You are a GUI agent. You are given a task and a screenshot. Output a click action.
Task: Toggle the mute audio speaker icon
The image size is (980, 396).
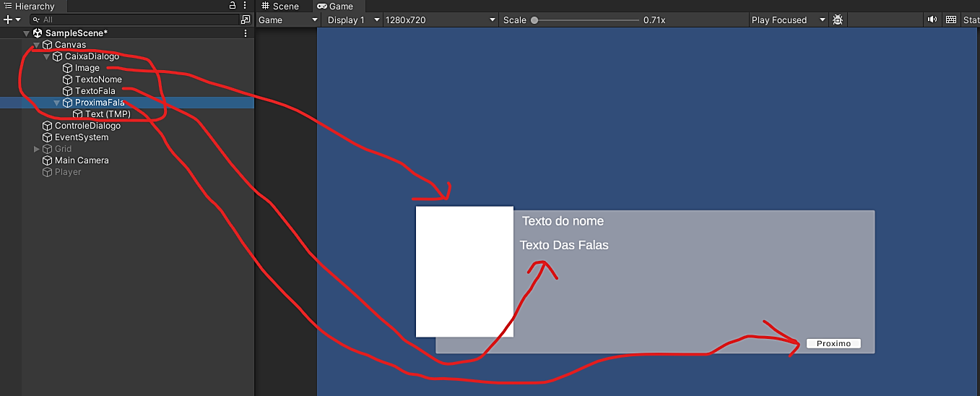932,20
